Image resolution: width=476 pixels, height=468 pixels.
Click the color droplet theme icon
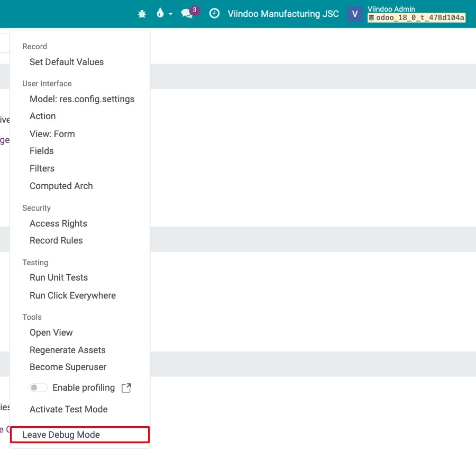tap(160, 13)
